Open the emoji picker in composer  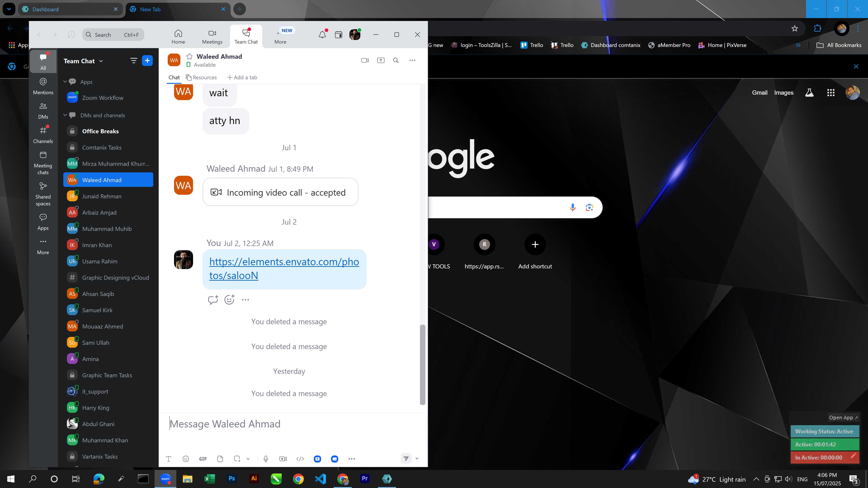186,459
